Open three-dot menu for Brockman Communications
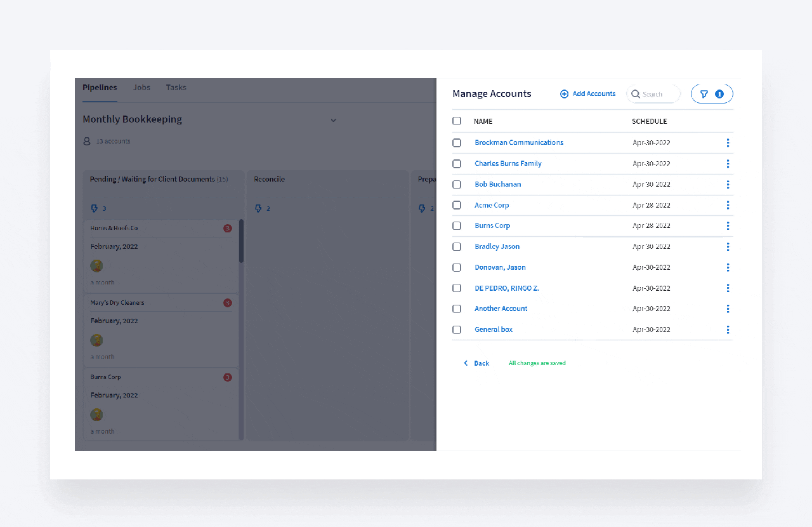This screenshot has width=812, height=527. click(728, 143)
